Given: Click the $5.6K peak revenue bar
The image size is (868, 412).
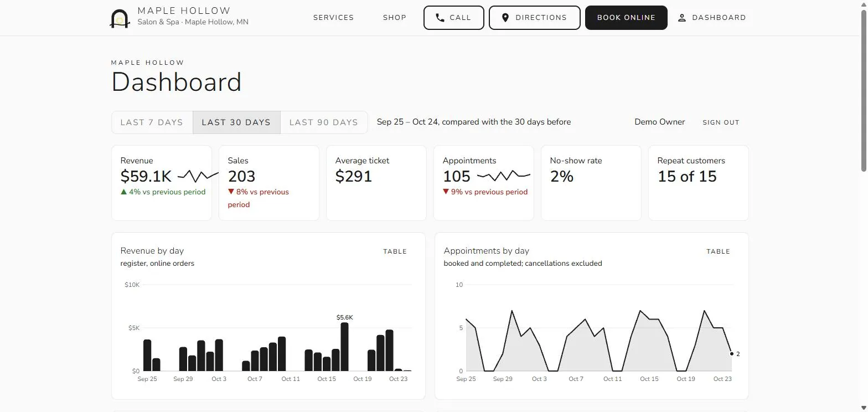Looking at the screenshot, I should coord(344,347).
